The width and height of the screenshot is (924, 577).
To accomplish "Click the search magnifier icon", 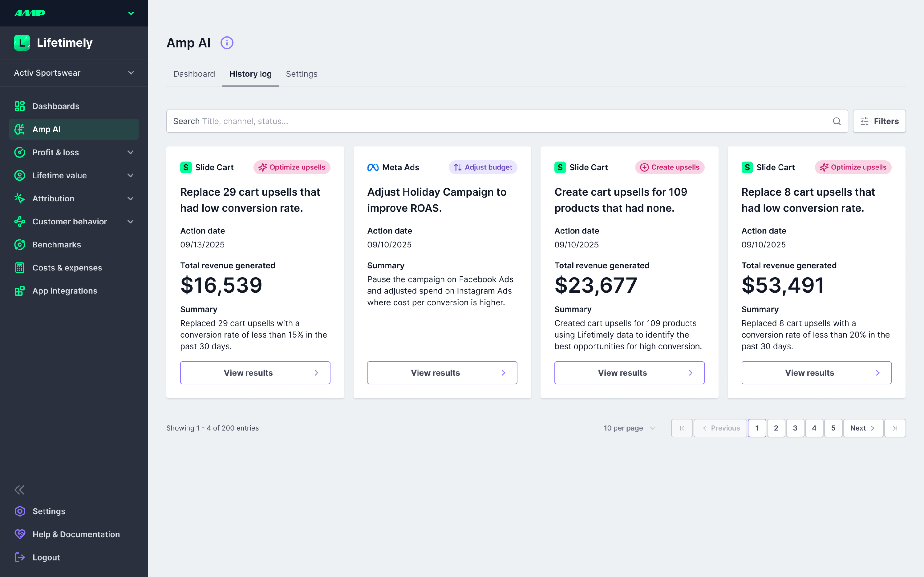I will click(x=836, y=121).
